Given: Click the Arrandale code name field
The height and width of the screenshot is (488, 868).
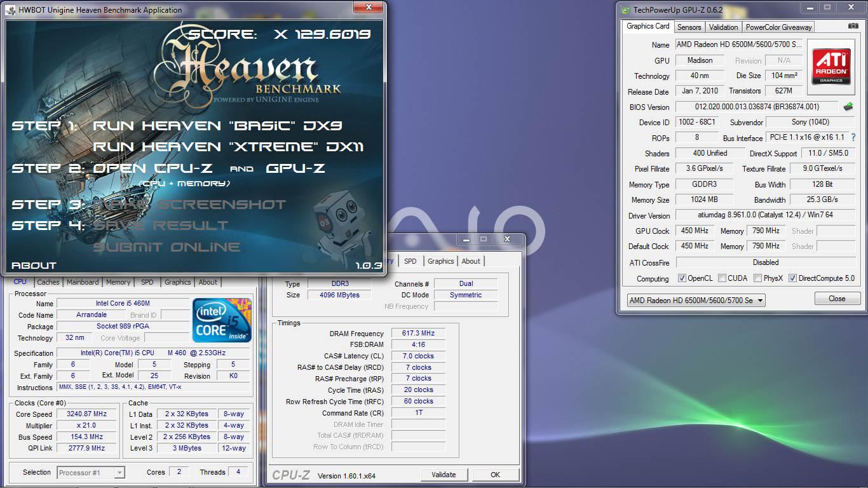Looking at the screenshot, I should 92,315.
